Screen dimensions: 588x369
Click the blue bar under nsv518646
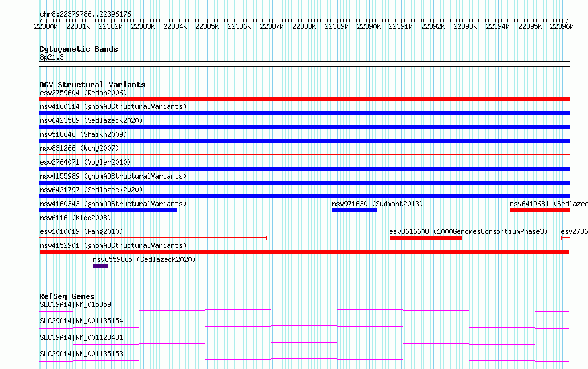(x=304, y=141)
